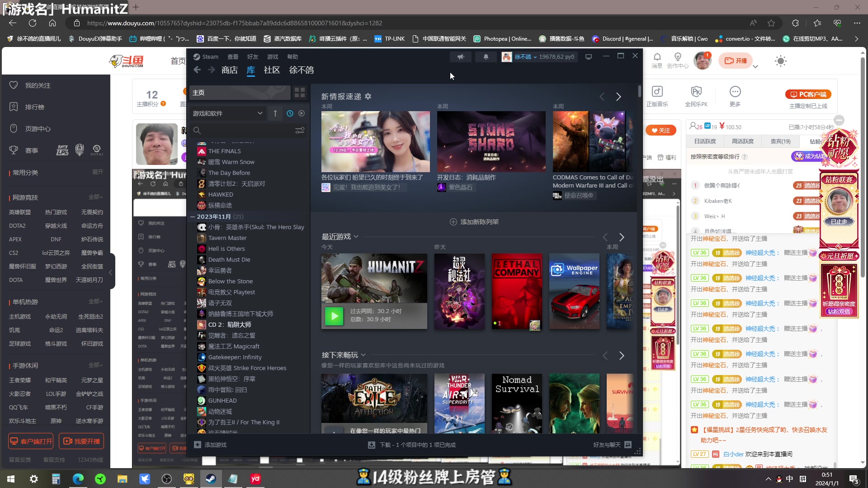Click 添加游戏 at bottom left
This screenshot has width=868, height=488.
[x=210, y=445]
